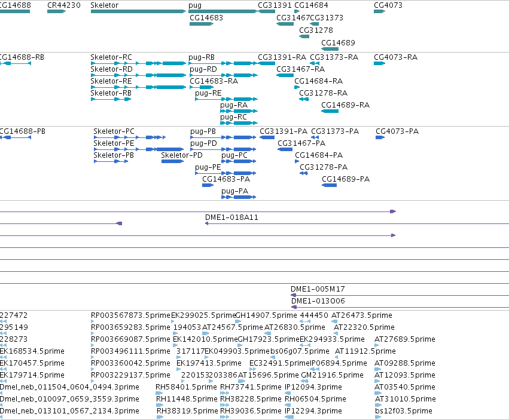Click the Skeletor-PC protein label
Image resolution: width=509 pixels, height=420 pixels.
(114, 131)
